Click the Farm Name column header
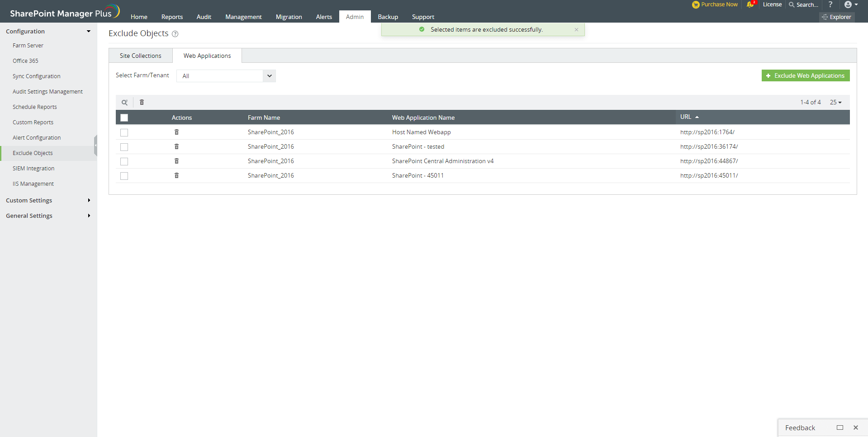This screenshot has height=437, width=868. 264,117
